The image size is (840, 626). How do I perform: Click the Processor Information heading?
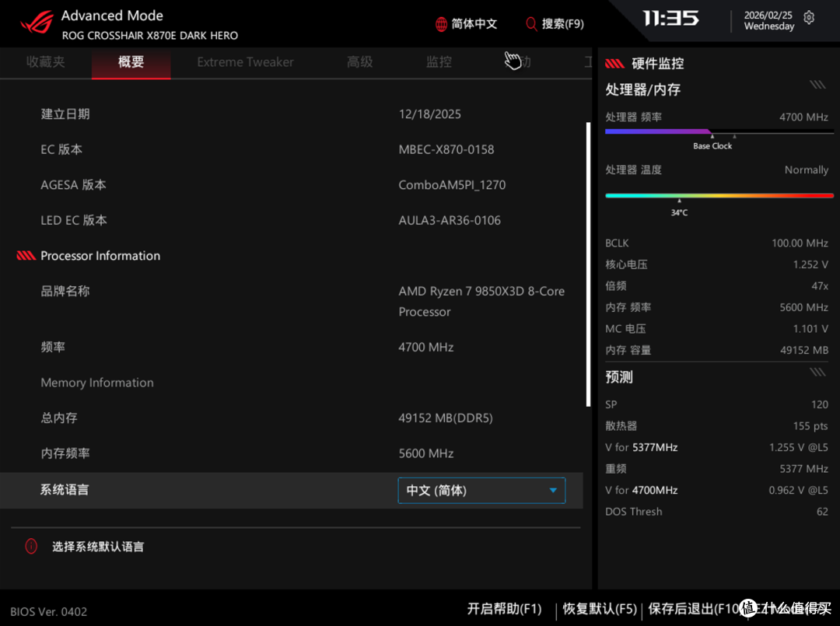coord(100,255)
